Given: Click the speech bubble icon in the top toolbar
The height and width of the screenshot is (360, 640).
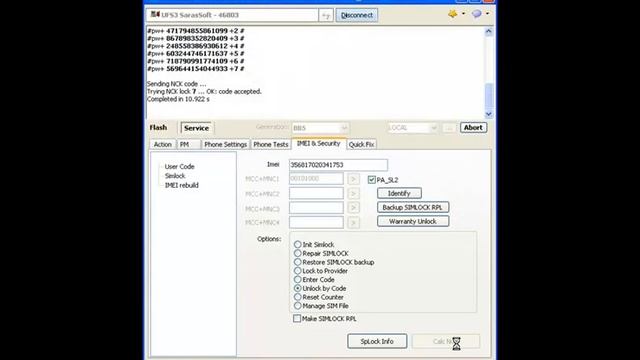Looking at the screenshot, I should coord(476,14).
